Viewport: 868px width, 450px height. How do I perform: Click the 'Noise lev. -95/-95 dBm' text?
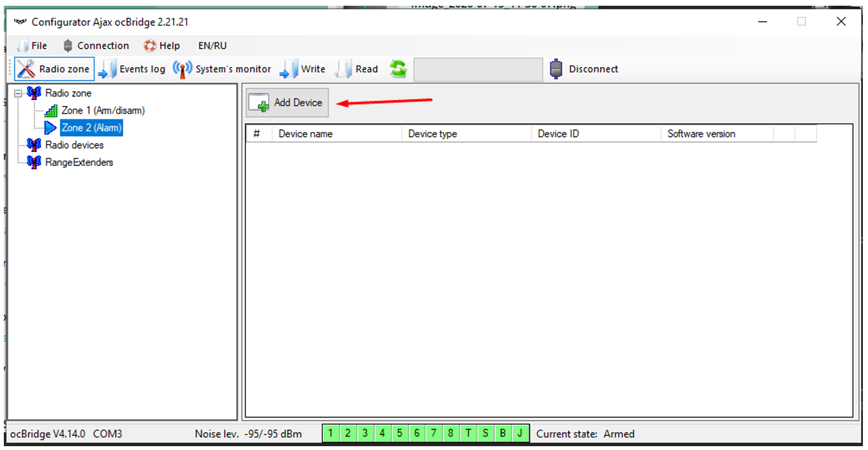click(249, 434)
